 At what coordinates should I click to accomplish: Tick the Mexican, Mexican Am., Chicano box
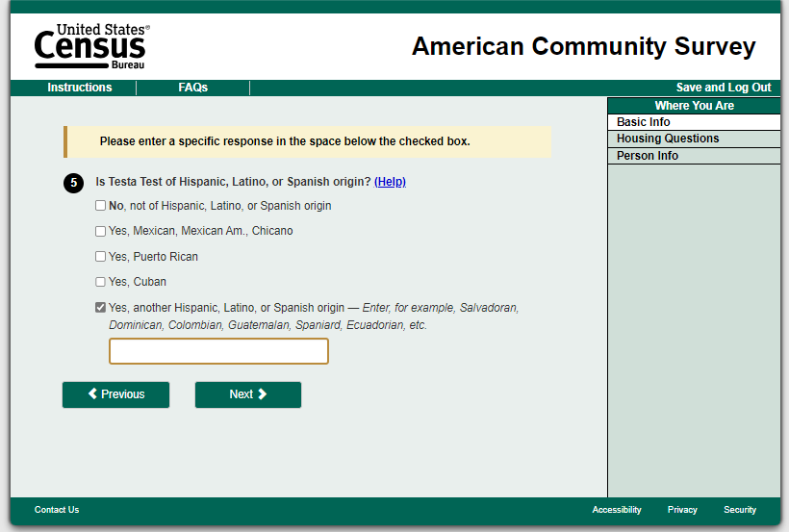(101, 231)
